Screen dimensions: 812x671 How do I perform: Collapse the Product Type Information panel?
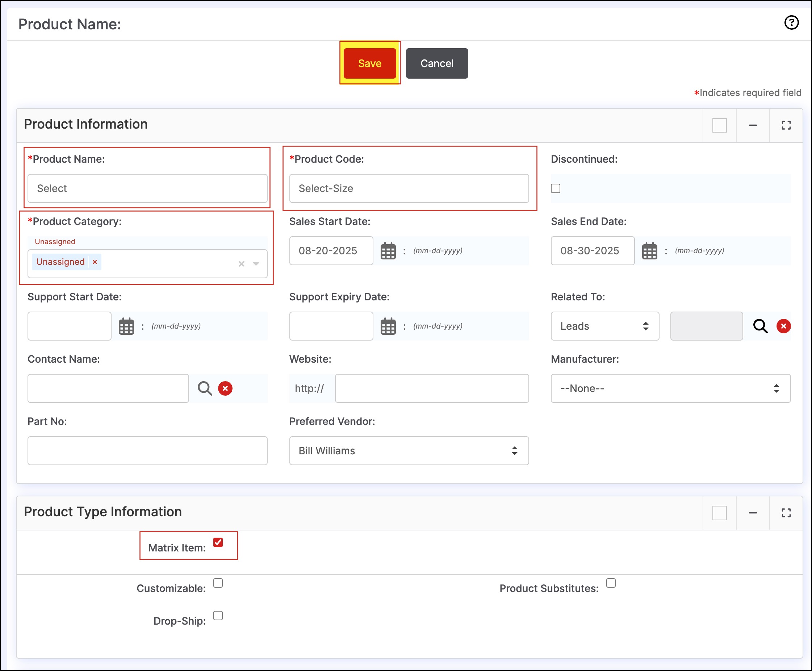click(753, 513)
